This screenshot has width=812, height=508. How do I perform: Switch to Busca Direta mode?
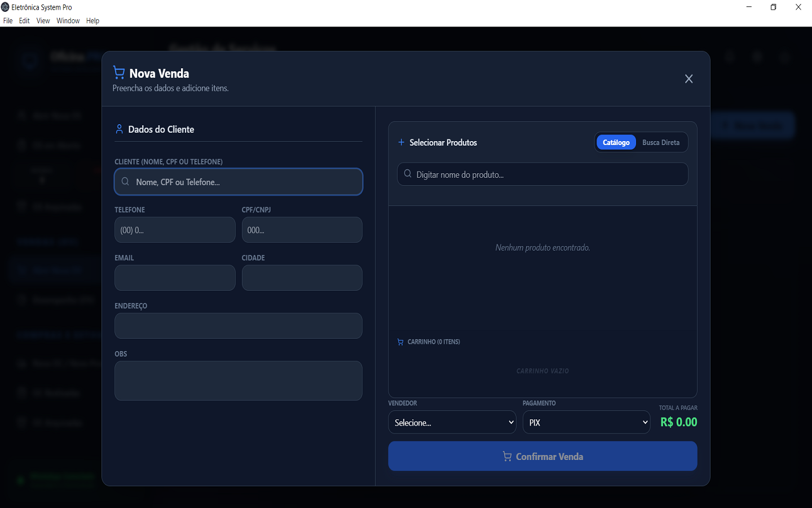click(x=661, y=142)
